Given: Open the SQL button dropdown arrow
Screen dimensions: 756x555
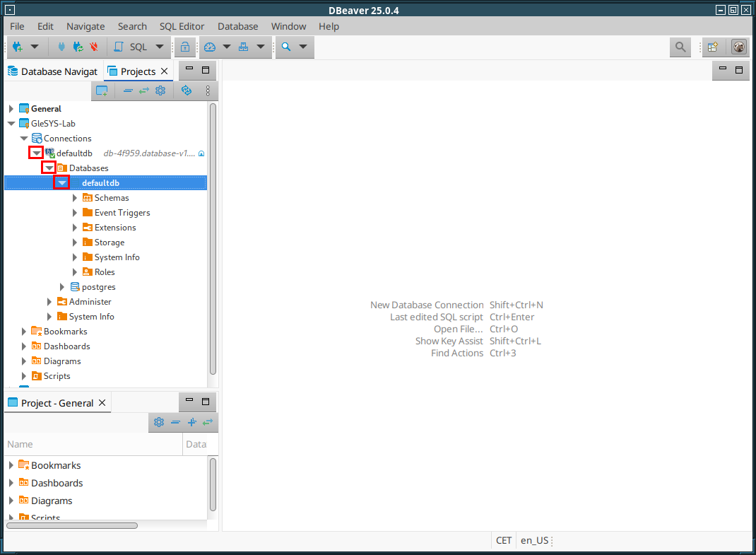Looking at the screenshot, I should 160,47.
